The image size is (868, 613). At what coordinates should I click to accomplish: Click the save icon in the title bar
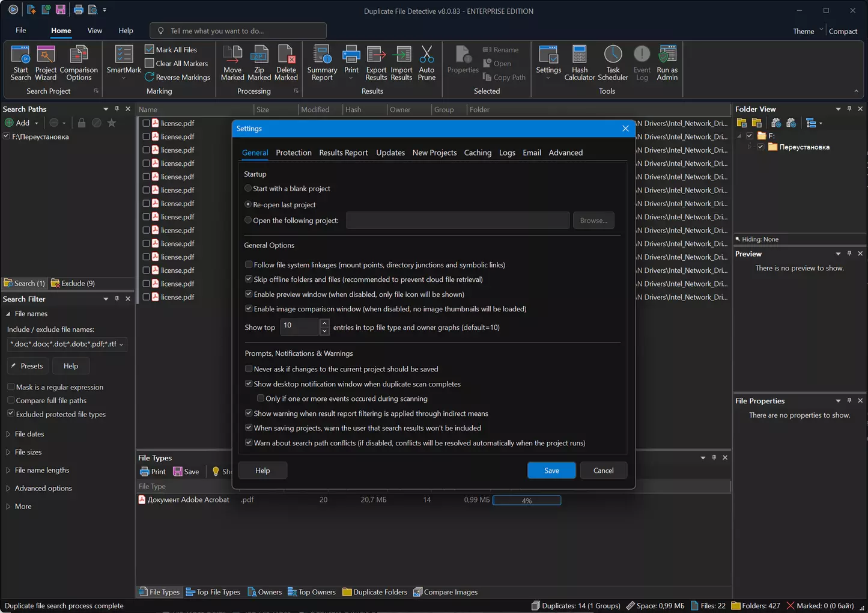point(61,10)
